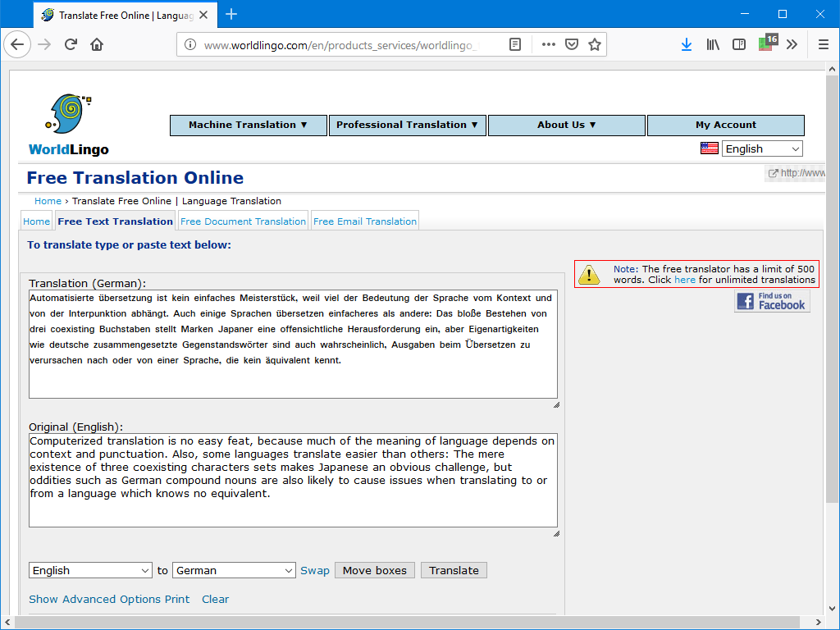This screenshot has height=630, width=840.
Task: Switch to the Free Document Translation tab
Action: 243,221
